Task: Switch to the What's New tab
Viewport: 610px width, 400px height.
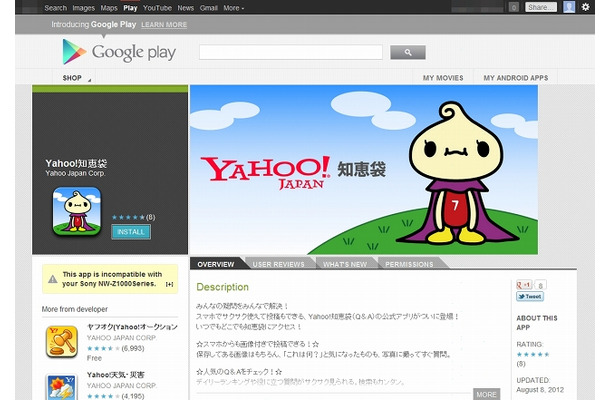Action: pyautogui.click(x=345, y=264)
